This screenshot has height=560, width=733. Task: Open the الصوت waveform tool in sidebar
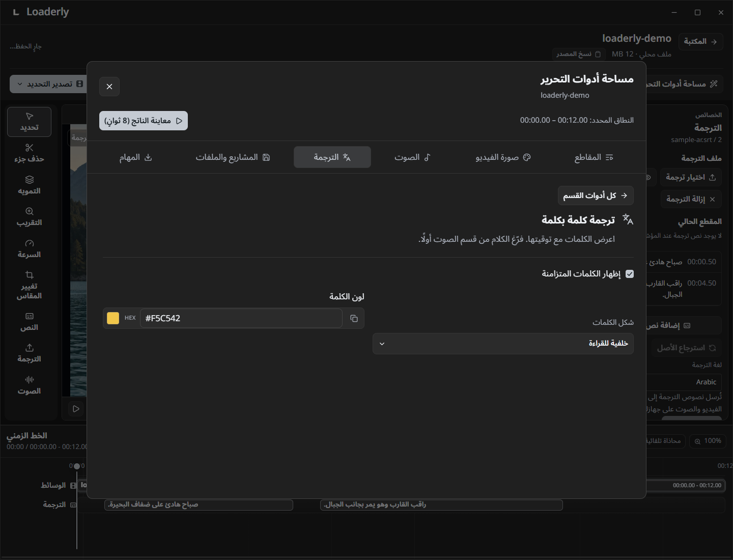point(29,385)
